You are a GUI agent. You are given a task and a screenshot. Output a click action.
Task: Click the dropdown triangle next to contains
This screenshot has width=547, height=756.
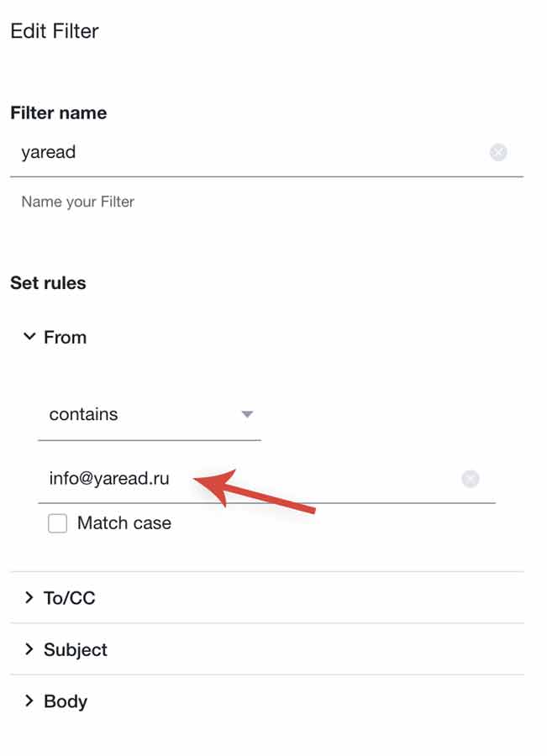(x=247, y=414)
